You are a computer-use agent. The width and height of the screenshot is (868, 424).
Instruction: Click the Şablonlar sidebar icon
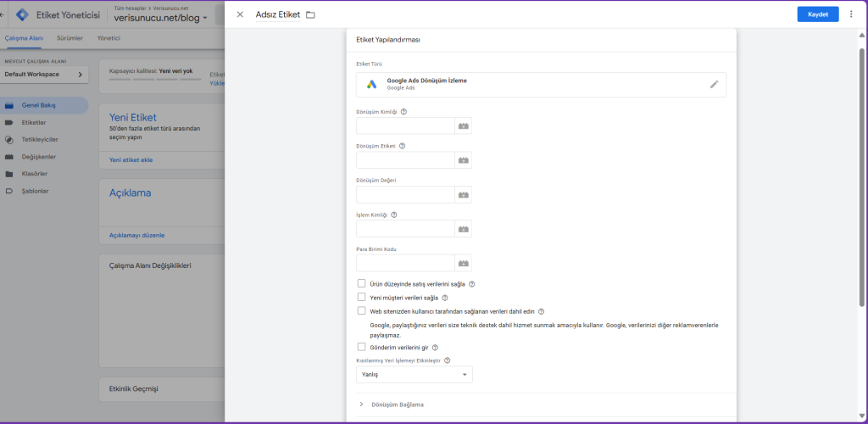[9, 191]
